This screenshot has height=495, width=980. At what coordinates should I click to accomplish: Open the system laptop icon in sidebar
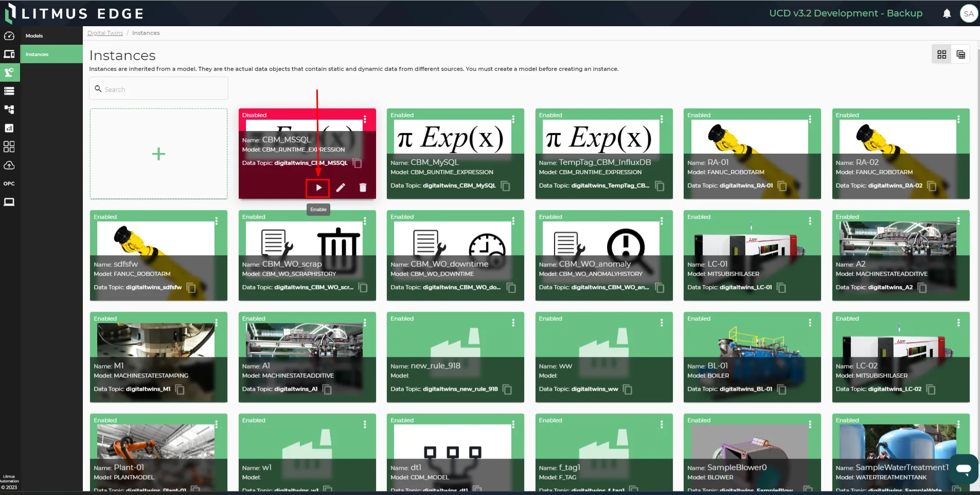(9, 202)
